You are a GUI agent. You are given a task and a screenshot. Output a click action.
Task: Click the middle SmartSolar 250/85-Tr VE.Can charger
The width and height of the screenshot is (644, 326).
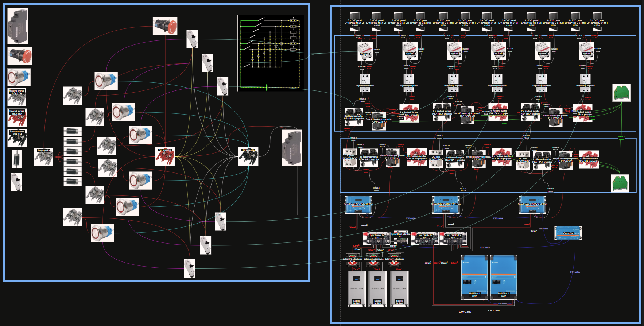[446, 205]
